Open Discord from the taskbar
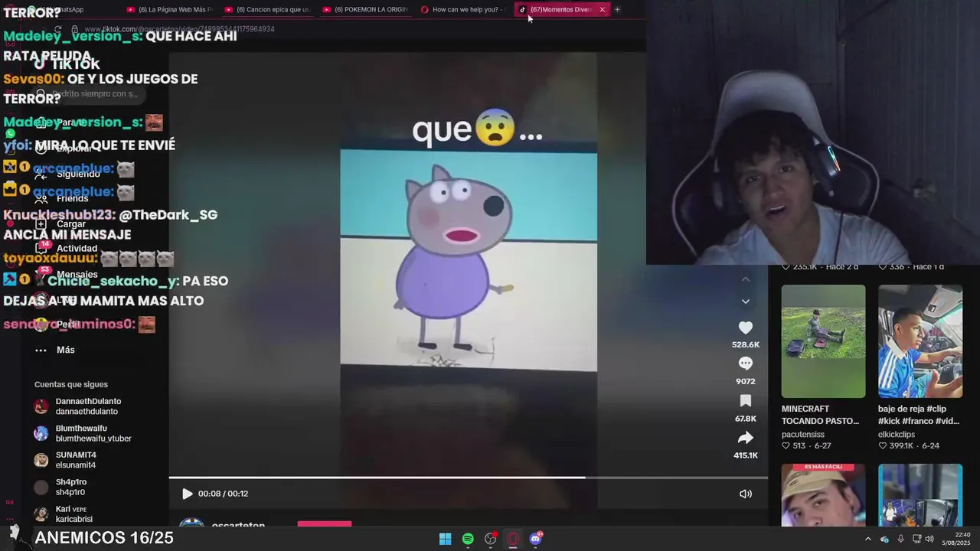Image resolution: width=980 pixels, height=551 pixels. pos(536,539)
